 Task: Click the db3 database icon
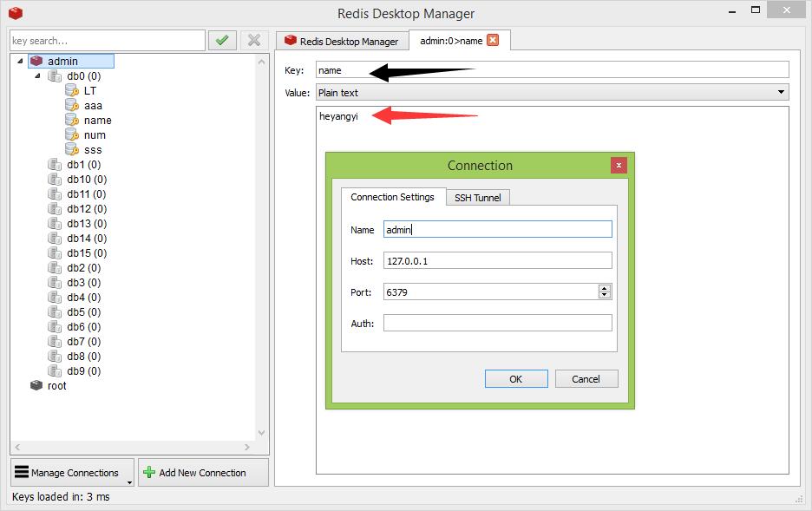55,283
